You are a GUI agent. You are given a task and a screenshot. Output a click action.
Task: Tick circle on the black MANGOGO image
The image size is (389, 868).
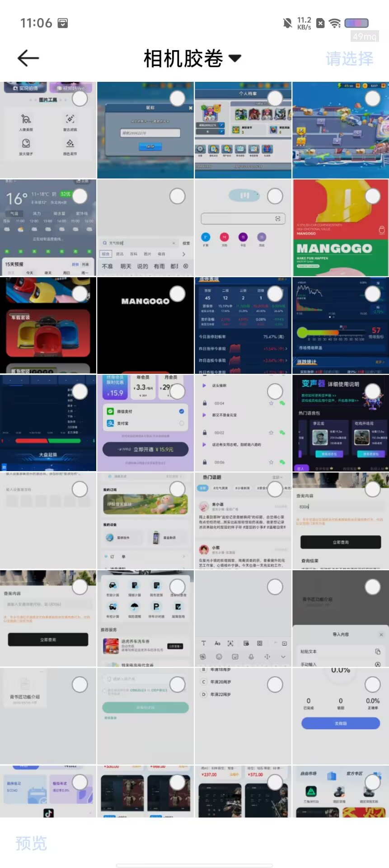pos(178,294)
